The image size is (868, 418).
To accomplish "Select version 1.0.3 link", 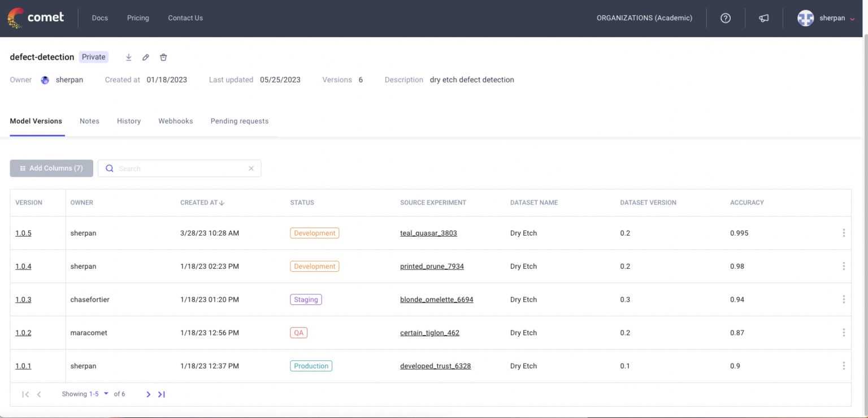I will click(23, 299).
